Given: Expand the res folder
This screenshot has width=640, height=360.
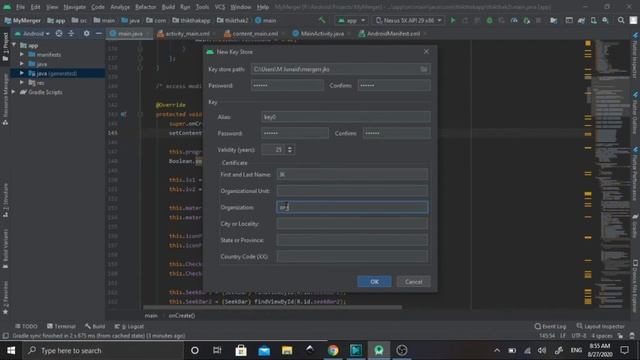Looking at the screenshot, I should click(22, 82).
